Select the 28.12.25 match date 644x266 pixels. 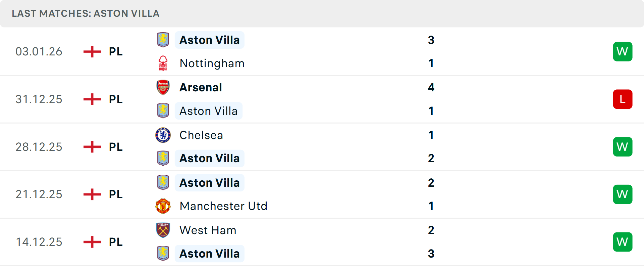pos(39,147)
